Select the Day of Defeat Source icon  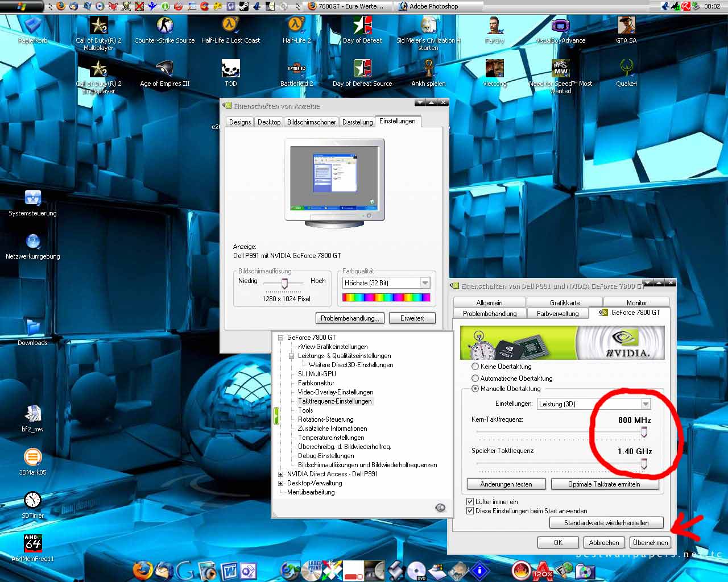(362, 69)
